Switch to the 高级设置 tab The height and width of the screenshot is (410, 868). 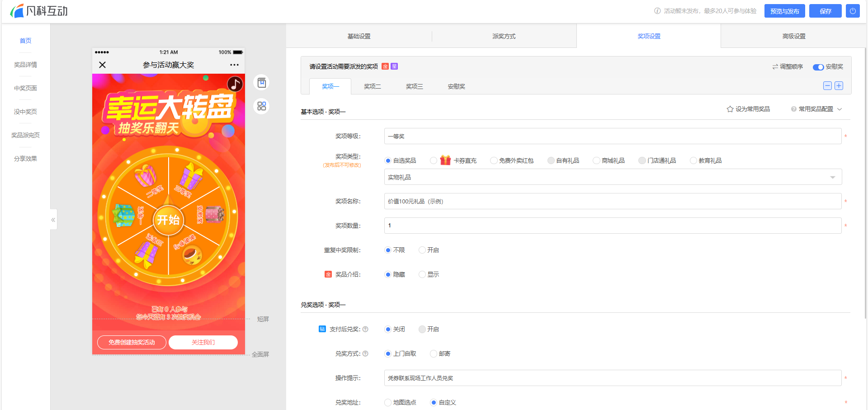(x=793, y=36)
